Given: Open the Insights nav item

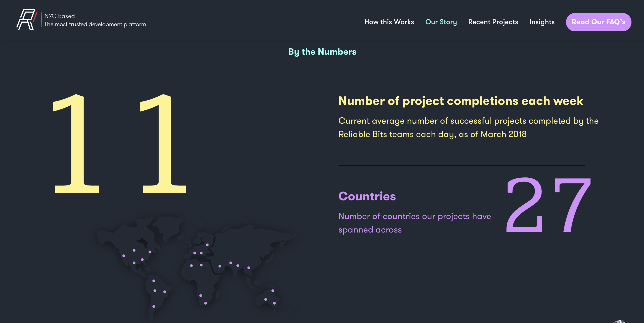Looking at the screenshot, I should [542, 22].
